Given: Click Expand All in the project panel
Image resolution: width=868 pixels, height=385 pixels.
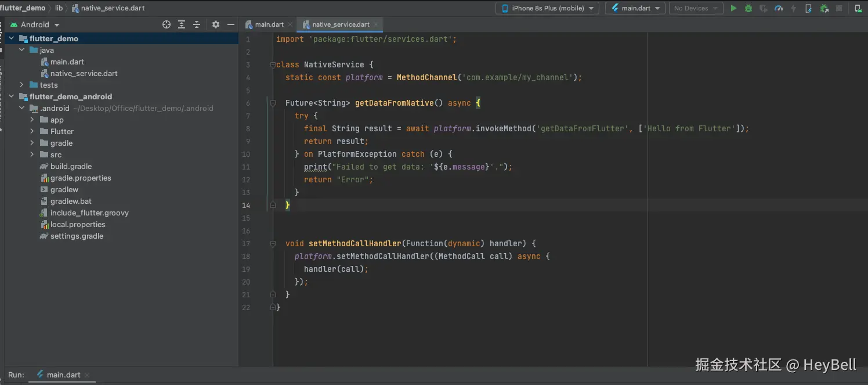Looking at the screenshot, I should pos(182,24).
